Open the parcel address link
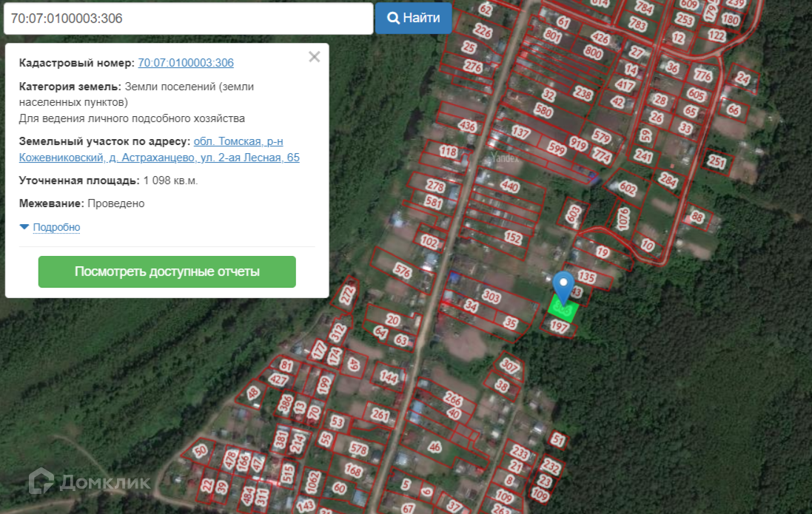 point(159,149)
